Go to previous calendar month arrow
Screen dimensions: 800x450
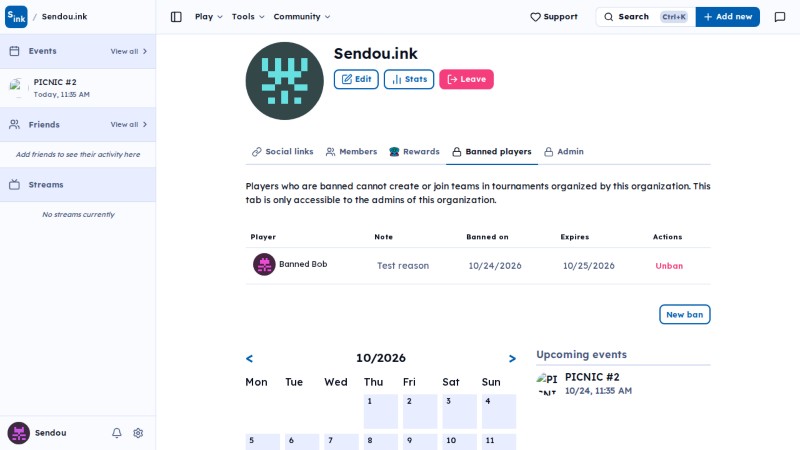(249, 359)
